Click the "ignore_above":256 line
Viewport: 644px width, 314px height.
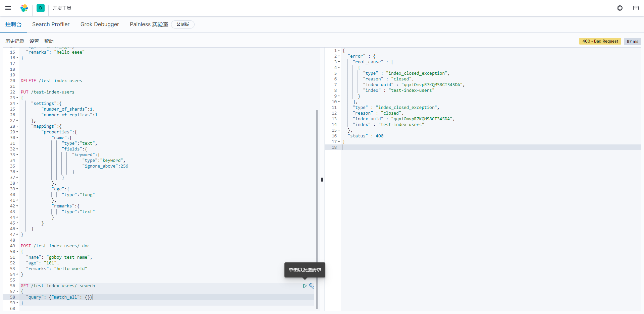tap(105, 166)
